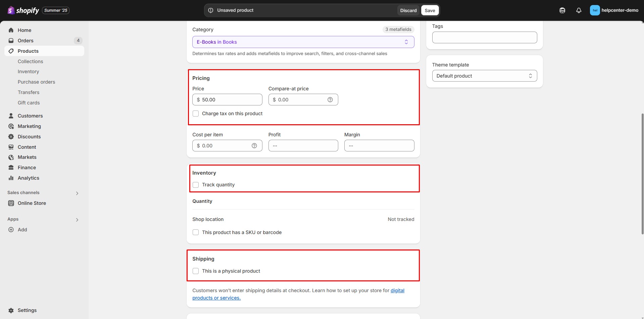The image size is (644, 319).
Task: Click into the Tags input field
Action: click(484, 37)
